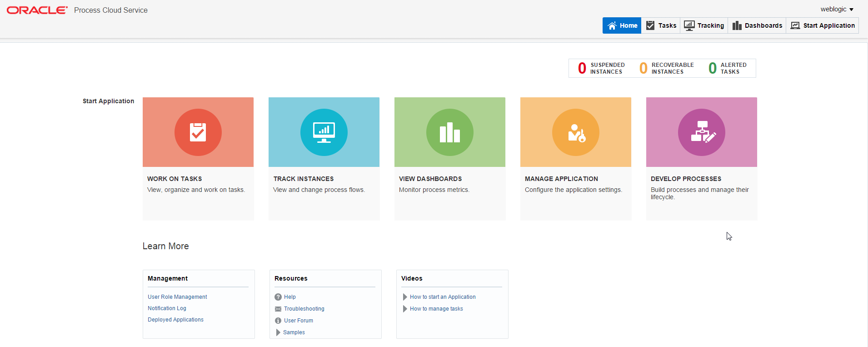Click the Alerted Tasks counter
Viewport: 868px width, 347px height.
(728, 68)
